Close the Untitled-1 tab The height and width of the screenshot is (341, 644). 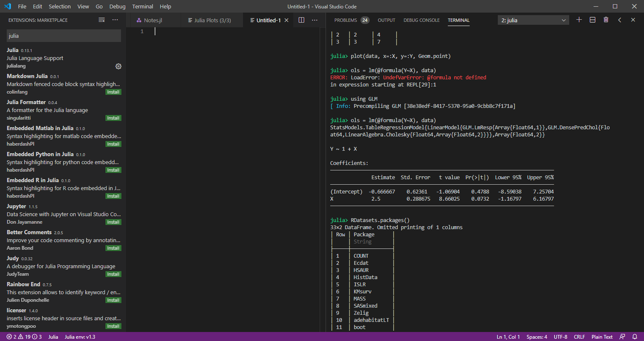click(x=287, y=20)
